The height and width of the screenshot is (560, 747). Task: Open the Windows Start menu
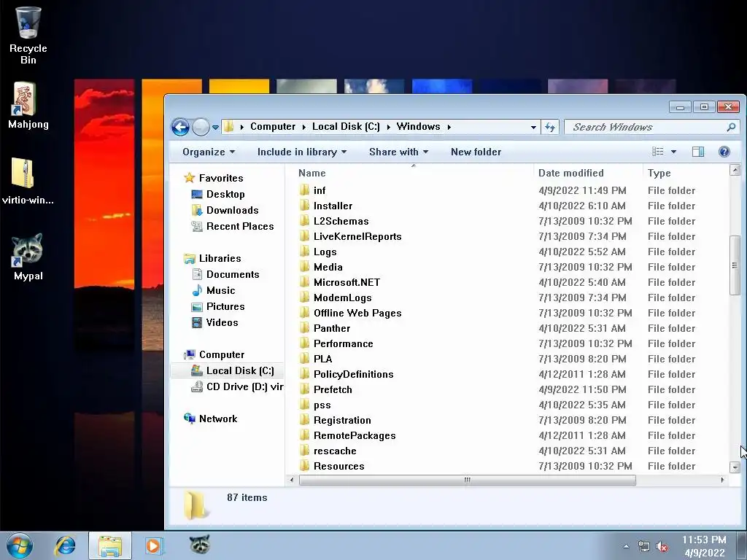click(20, 546)
